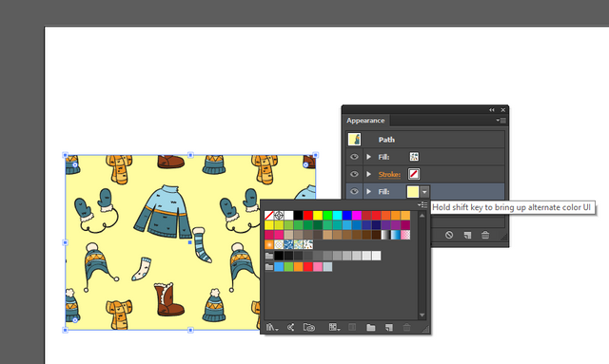Click the New Color Group folder icon
This screenshot has width=609, height=364.
point(370,328)
